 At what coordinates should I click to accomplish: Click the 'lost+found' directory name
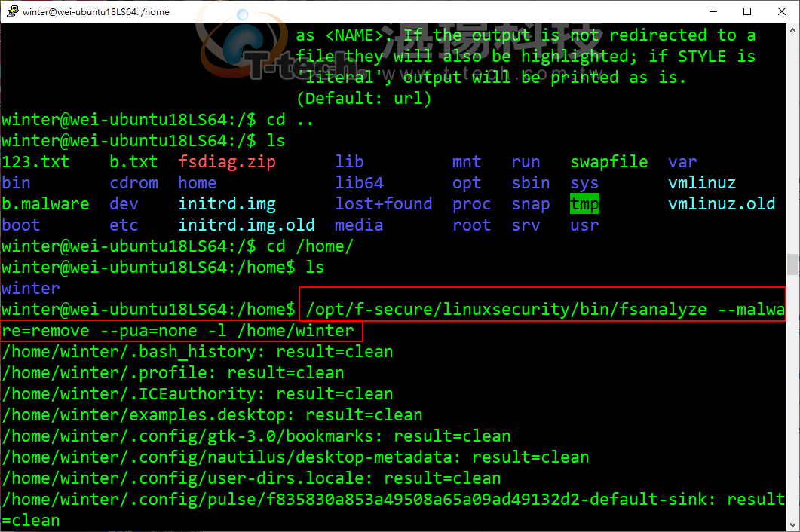384,204
